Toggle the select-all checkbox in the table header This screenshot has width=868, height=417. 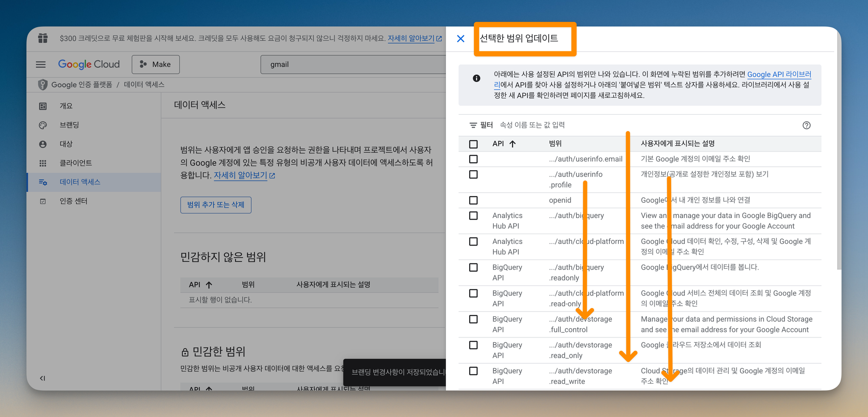tap(473, 144)
